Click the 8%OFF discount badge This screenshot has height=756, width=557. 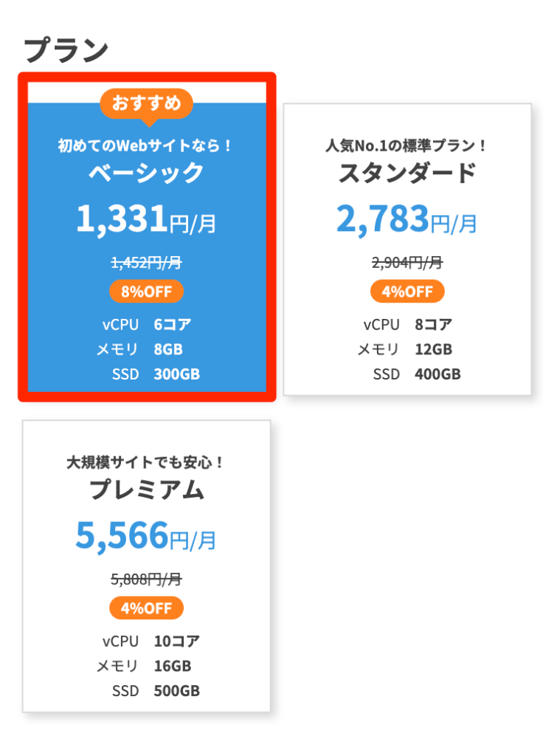(146, 292)
